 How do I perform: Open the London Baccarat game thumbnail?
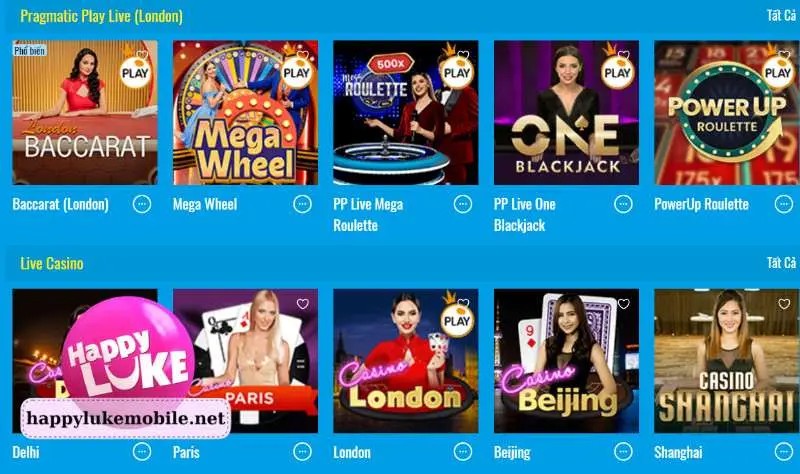click(85, 113)
